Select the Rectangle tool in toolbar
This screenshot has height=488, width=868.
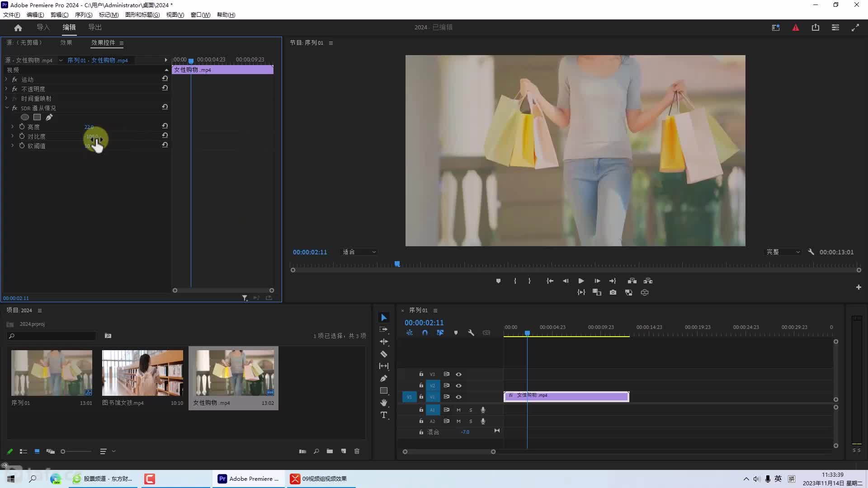tap(384, 390)
